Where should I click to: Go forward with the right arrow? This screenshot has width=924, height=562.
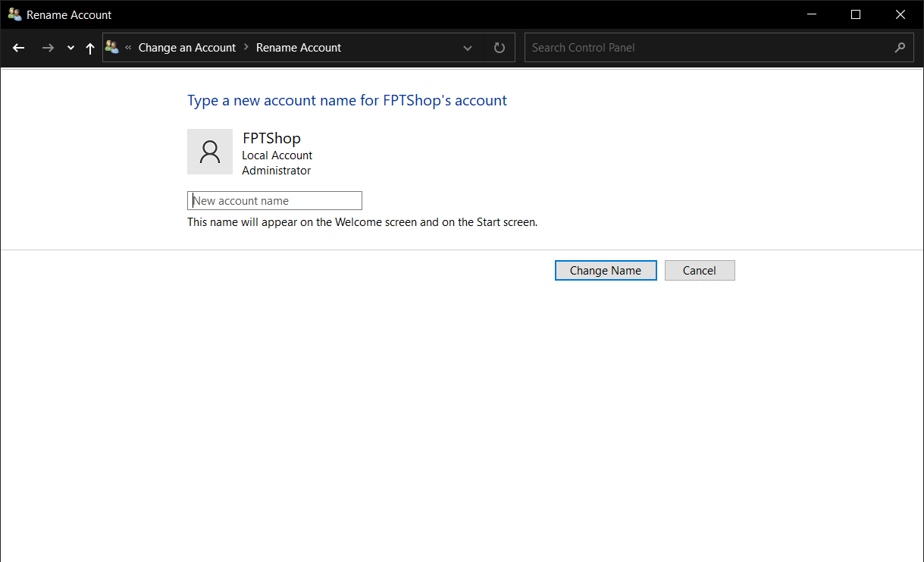(48, 48)
